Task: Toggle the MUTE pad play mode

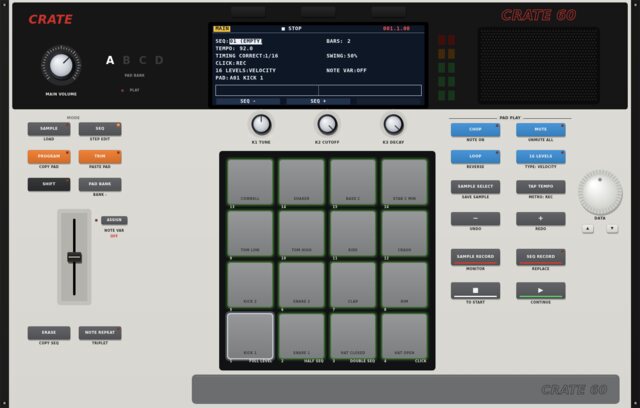Action: 541,130
